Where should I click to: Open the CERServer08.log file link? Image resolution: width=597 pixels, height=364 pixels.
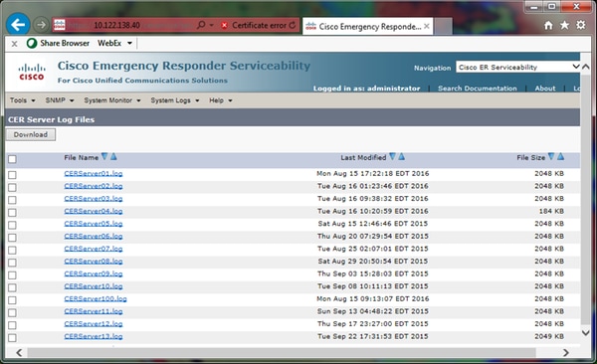coord(94,262)
